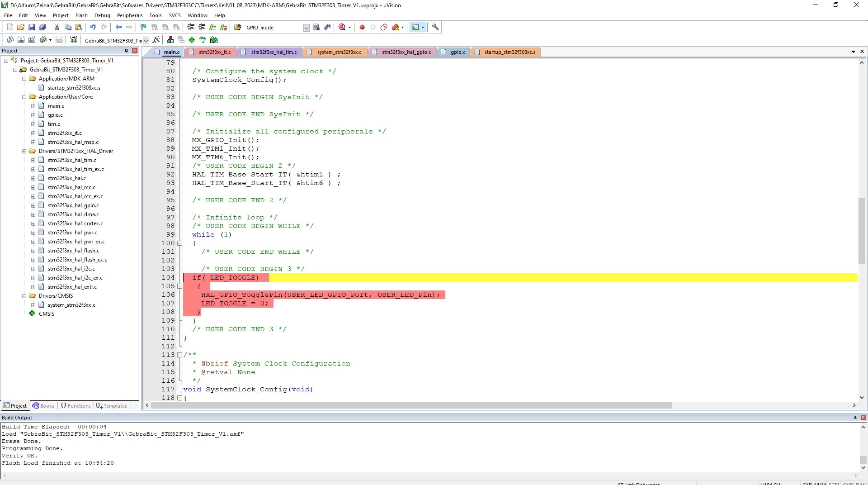
Task: Open Configuration with the wrench icon
Action: pyautogui.click(x=435, y=27)
